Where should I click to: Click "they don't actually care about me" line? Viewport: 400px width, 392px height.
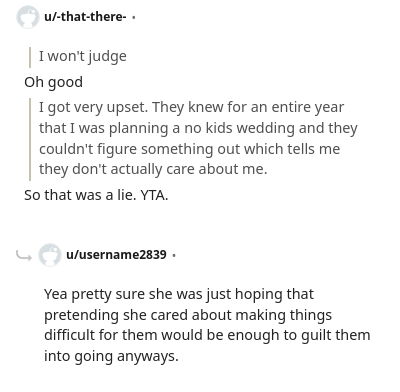point(153,169)
